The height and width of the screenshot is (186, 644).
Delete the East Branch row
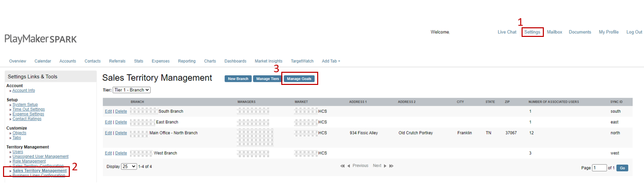point(121,122)
